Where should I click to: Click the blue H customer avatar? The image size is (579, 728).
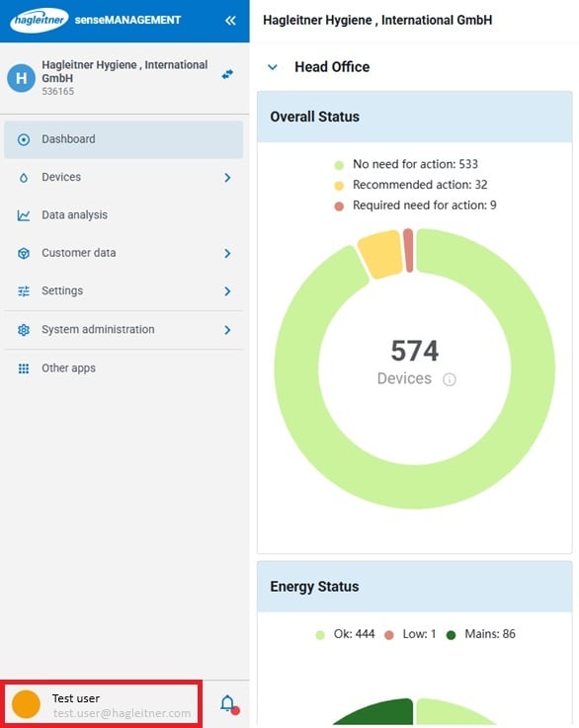(22, 78)
